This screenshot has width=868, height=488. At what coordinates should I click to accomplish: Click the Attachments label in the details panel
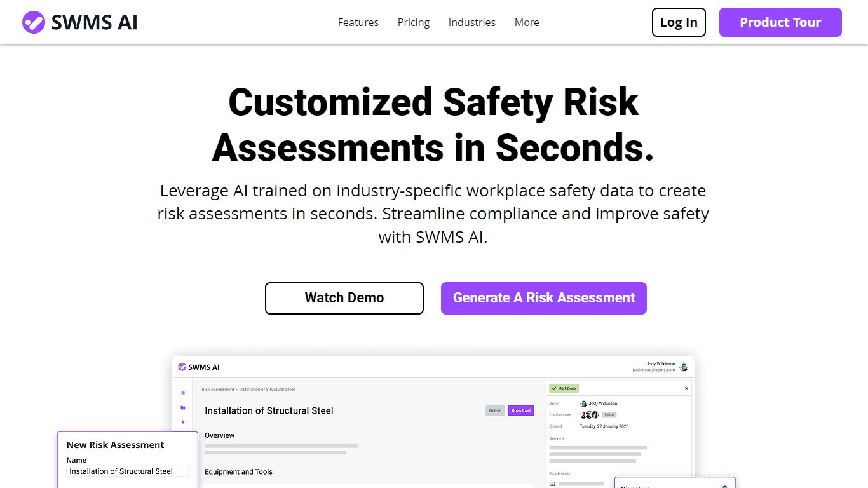560,473
